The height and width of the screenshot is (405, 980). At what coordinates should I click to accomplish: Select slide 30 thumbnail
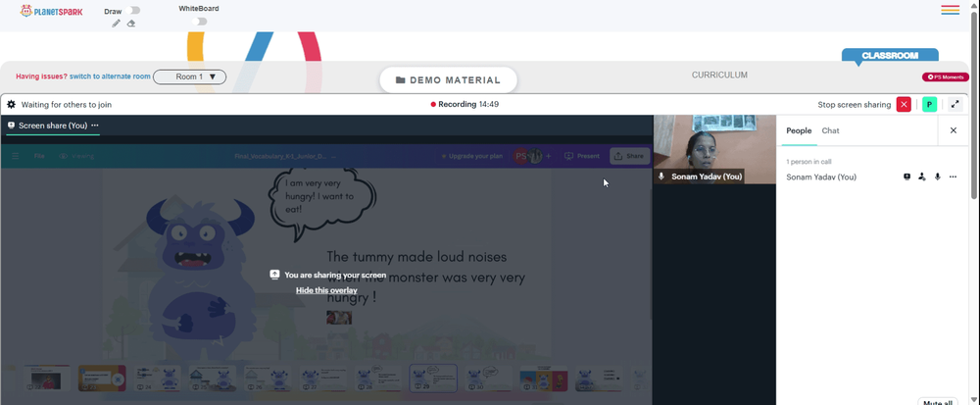click(x=488, y=379)
